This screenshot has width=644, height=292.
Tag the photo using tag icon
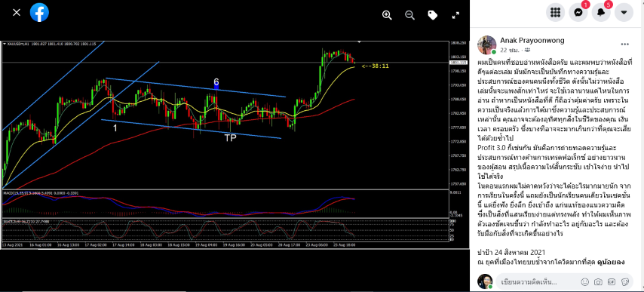click(x=433, y=16)
